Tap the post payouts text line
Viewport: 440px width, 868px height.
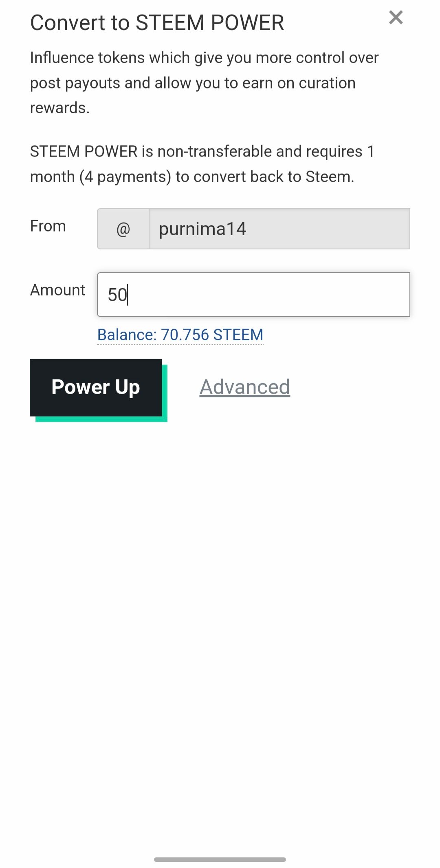(x=193, y=83)
